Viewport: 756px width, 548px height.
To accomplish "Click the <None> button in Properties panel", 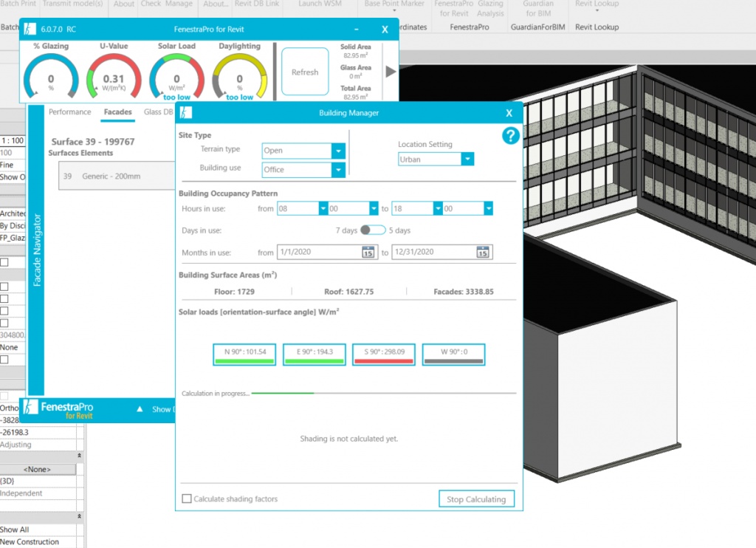I will (38, 470).
